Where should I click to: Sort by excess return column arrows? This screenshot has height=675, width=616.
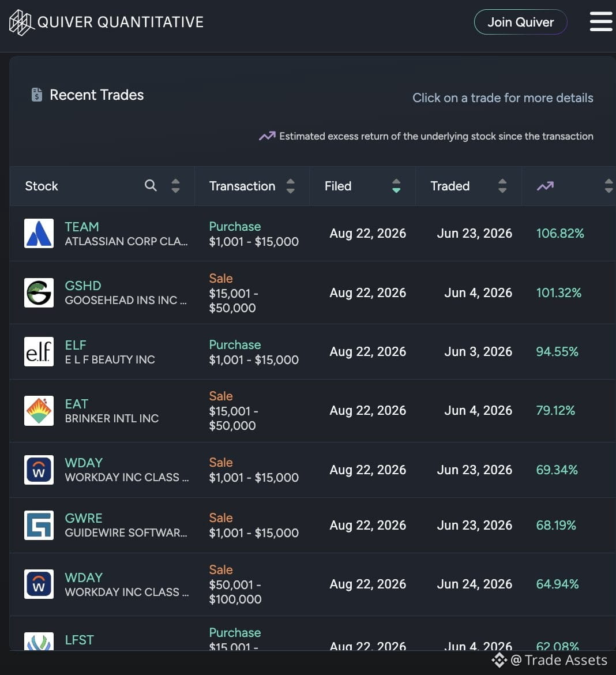tap(609, 186)
